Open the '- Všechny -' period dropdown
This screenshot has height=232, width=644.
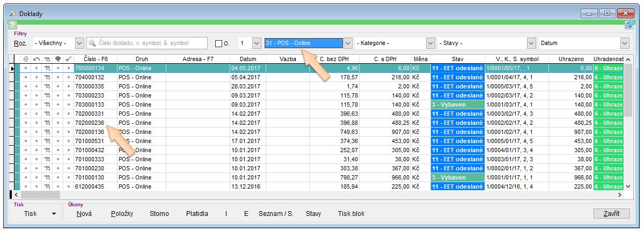[79, 43]
